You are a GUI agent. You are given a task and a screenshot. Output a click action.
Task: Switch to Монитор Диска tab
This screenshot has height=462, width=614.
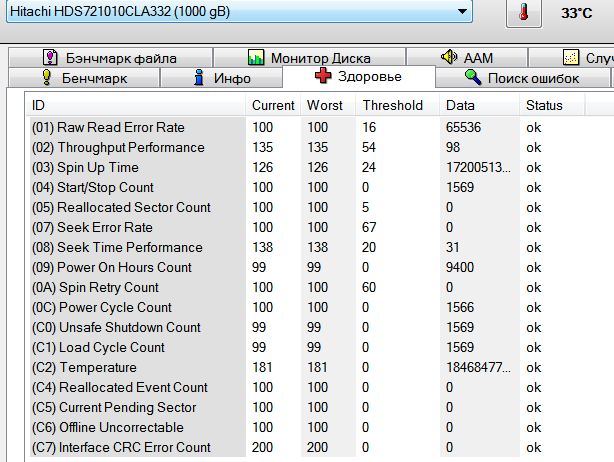(x=309, y=58)
